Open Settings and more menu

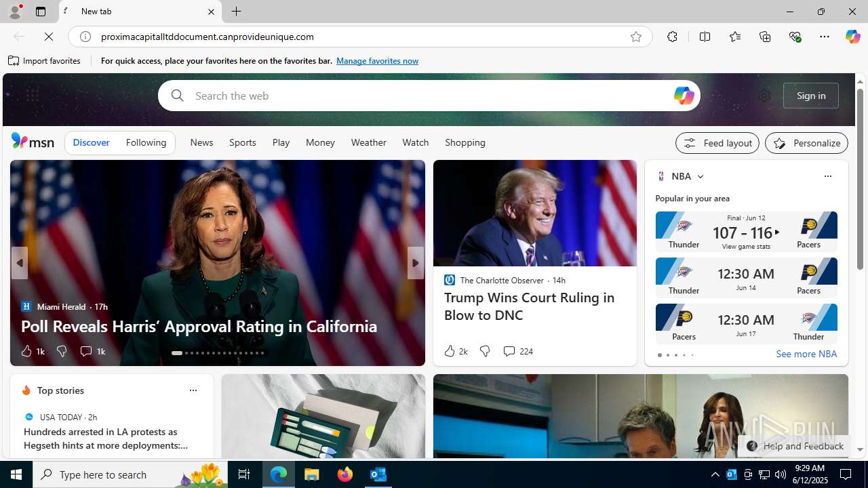pos(824,37)
